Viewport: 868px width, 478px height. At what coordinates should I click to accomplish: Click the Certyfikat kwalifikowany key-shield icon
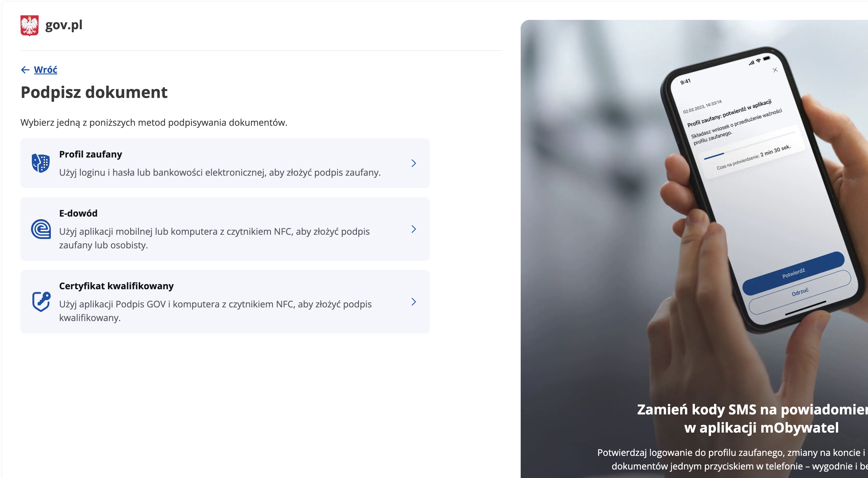pyautogui.click(x=41, y=302)
